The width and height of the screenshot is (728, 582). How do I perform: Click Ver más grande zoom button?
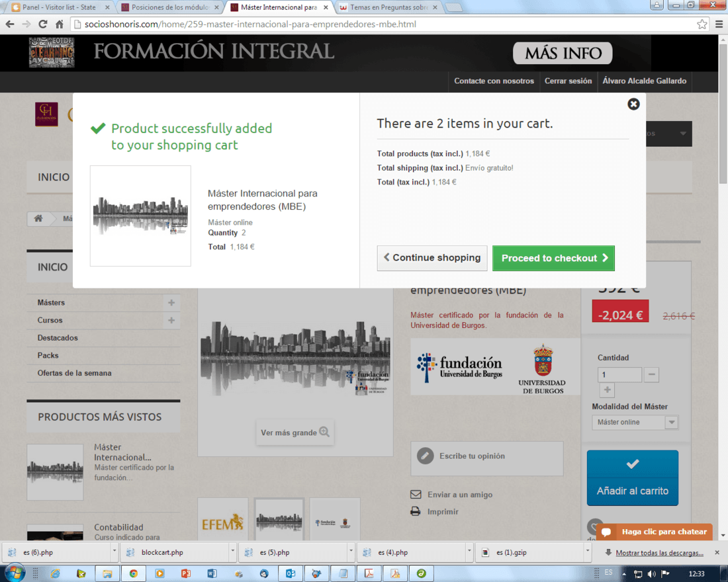click(295, 433)
